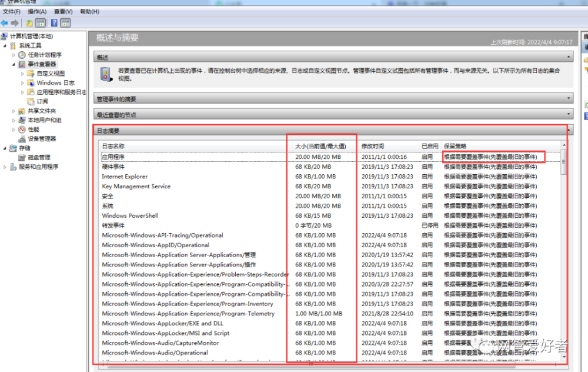Viewport: 588px width, 372px height.
Task: Open the 帮助(H) menu
Action: [89, 12]
